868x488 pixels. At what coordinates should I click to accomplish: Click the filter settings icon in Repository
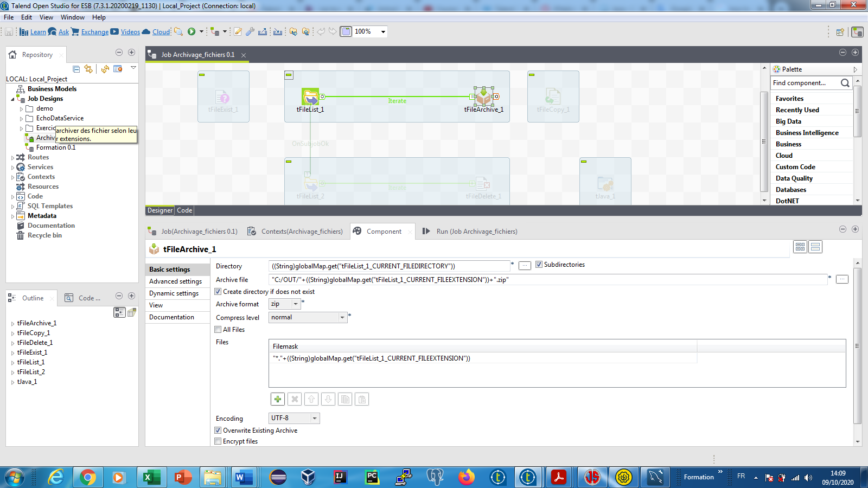118,69
